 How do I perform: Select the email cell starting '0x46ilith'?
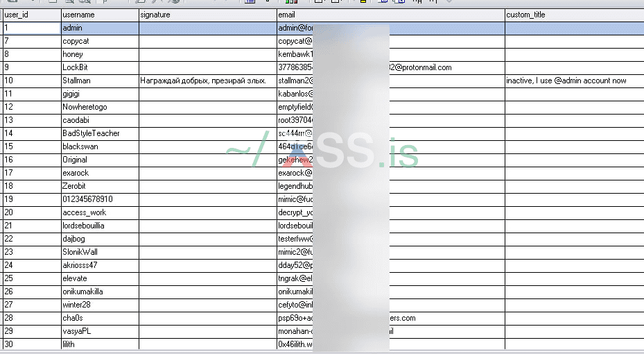click(391, 344)
